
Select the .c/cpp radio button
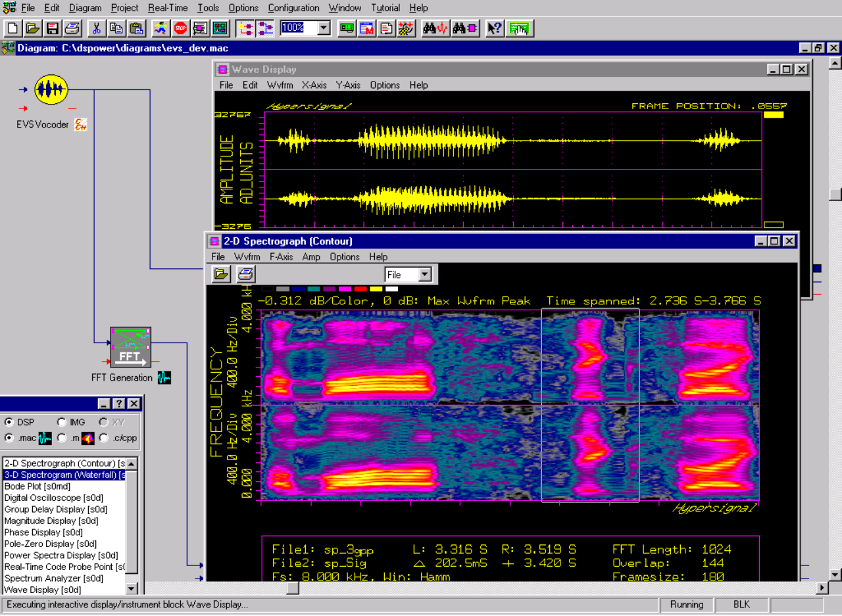pos(103,438)
